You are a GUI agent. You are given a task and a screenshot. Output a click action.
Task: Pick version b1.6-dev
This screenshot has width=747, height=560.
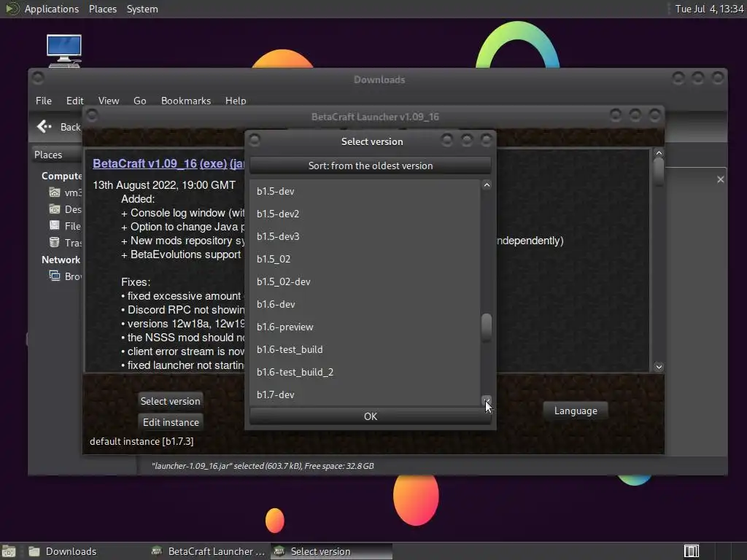point(365,304)
